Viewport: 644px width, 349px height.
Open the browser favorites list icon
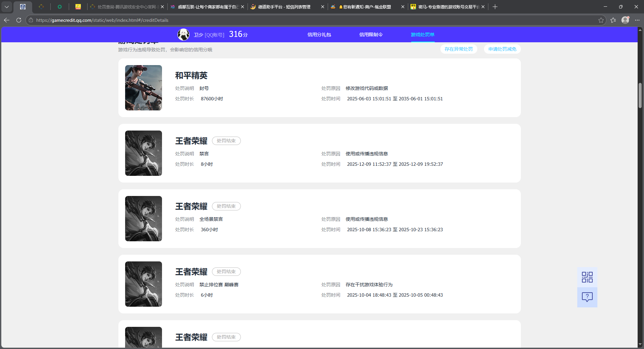(613, 20)
